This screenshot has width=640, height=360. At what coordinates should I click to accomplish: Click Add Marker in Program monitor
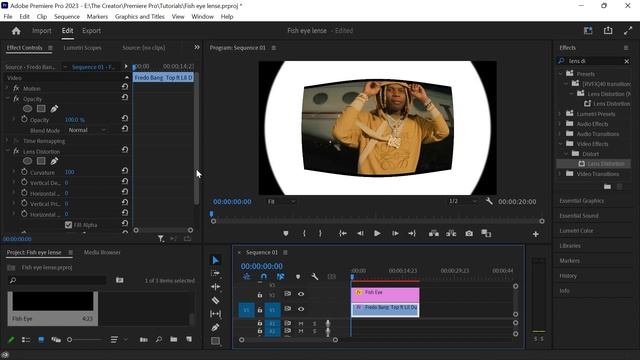point(286,233)
